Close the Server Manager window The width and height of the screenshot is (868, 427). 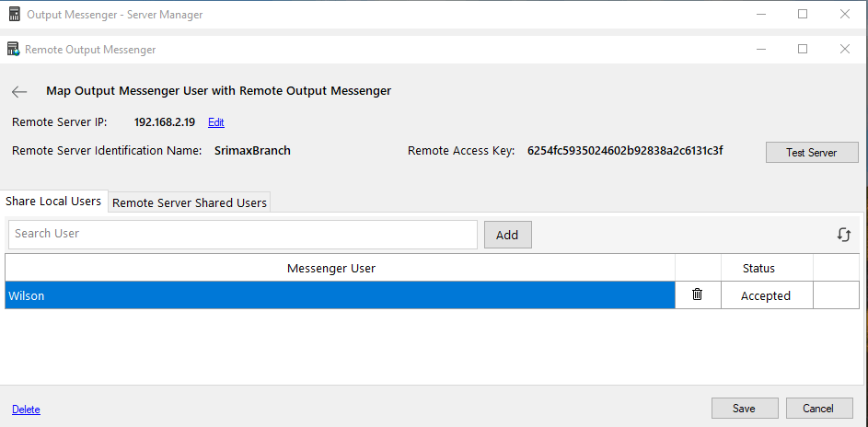click(x=845, y=15)
